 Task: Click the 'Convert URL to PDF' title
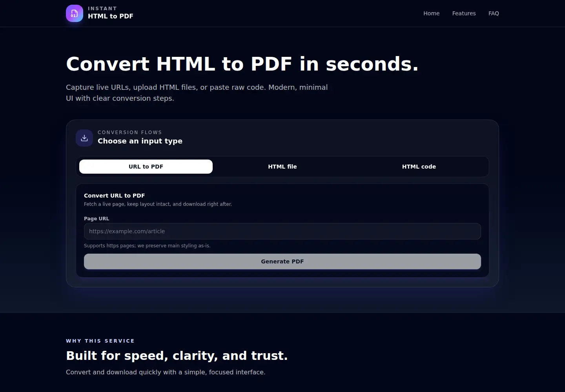[x=115, y=196]
